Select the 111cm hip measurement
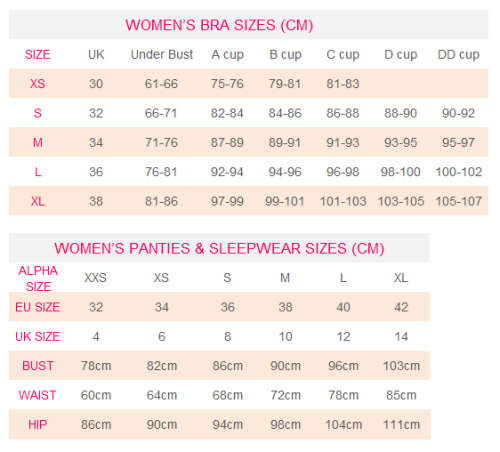 click(401, 425)
